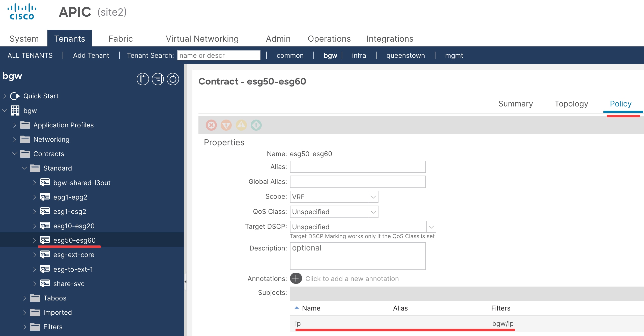Click Add Tenant link

point(91,55)
